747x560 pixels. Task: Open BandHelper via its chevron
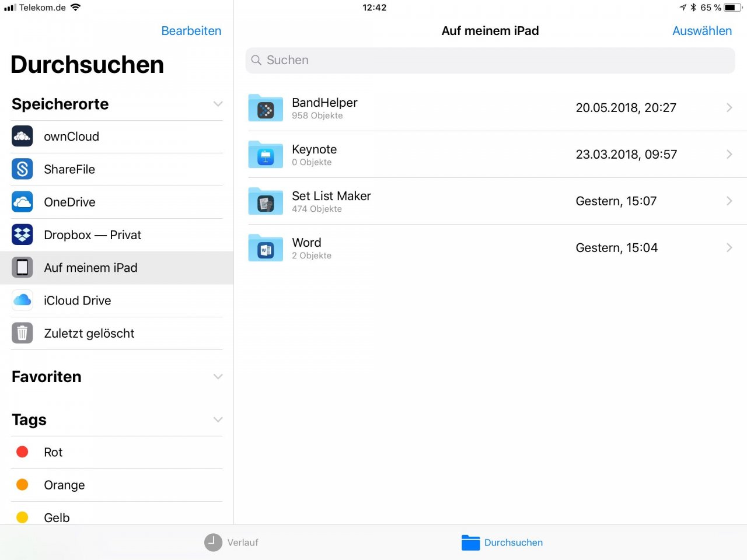pyautogui.click(x=729, y=107)
